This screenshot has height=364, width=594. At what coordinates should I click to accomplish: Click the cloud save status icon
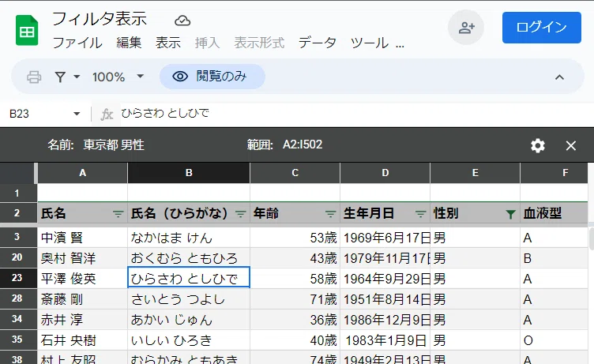182,21
